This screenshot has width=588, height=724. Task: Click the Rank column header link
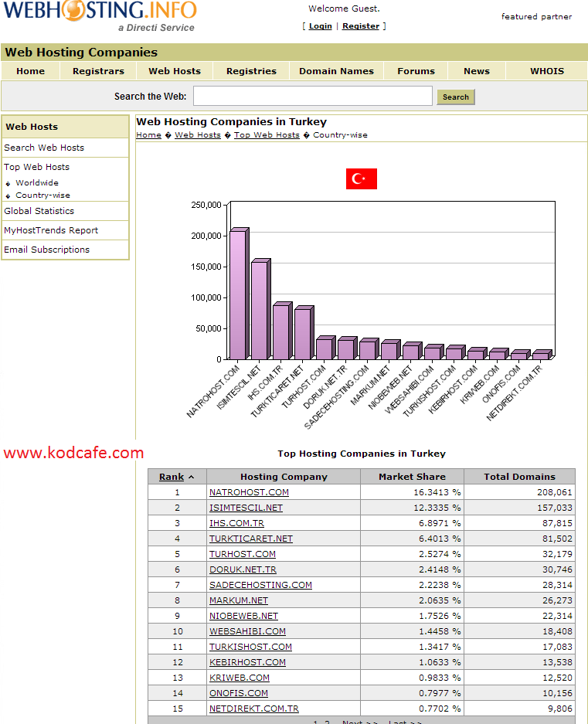tap(172, 477)
